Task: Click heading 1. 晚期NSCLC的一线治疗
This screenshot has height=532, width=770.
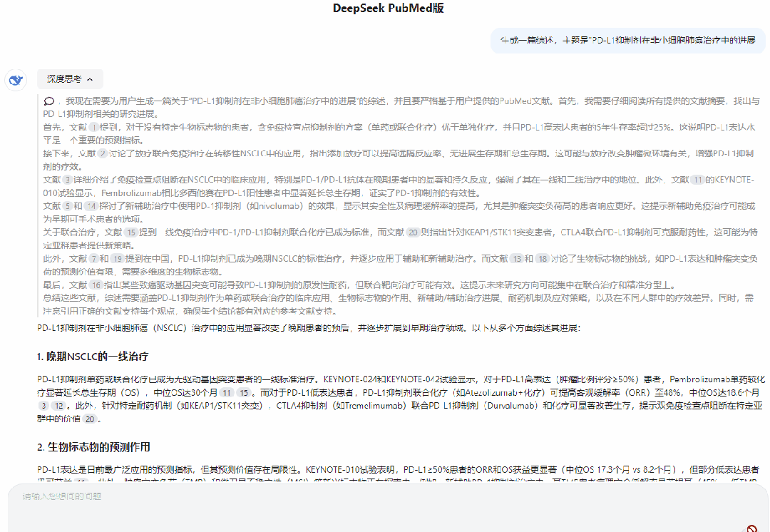Action: point(93,357)
